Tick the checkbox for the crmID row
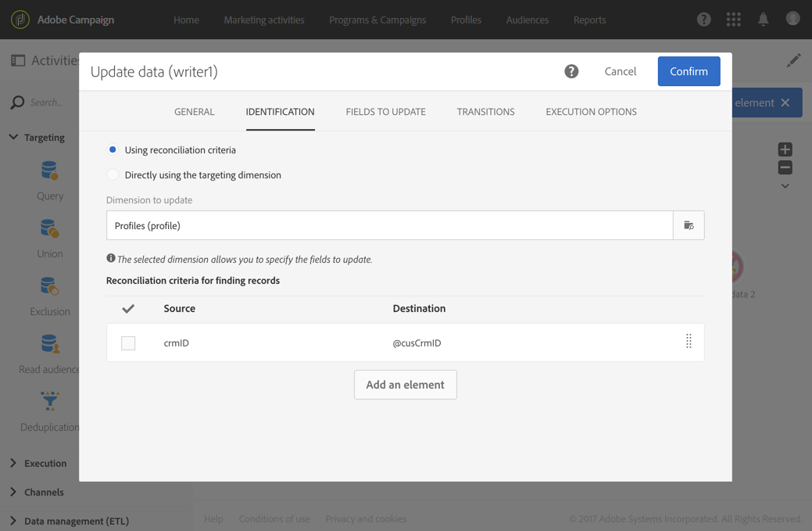The image size is (812, 531). (x=128, y=343)
